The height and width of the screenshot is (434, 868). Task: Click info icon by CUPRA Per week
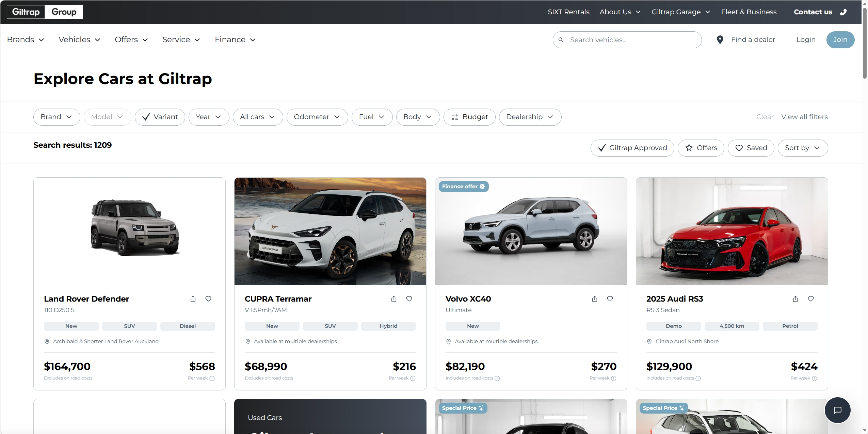[x=413, y=379]
